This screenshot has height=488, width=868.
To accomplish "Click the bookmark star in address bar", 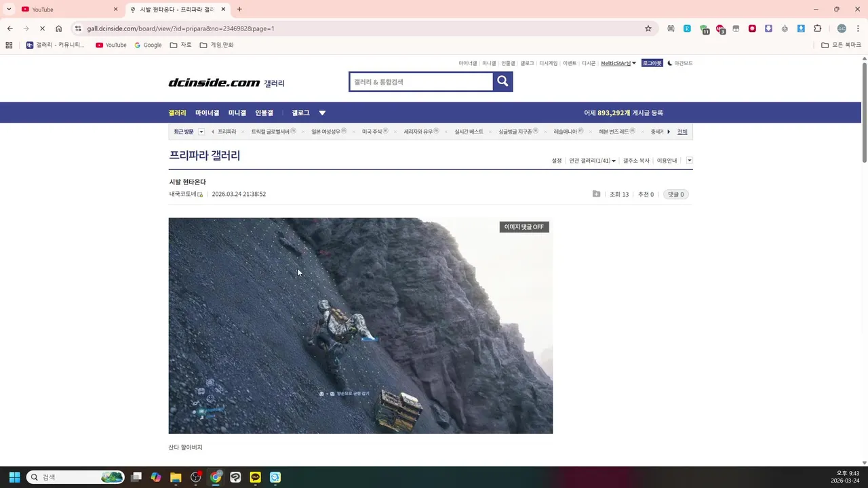I will (648, 28).
